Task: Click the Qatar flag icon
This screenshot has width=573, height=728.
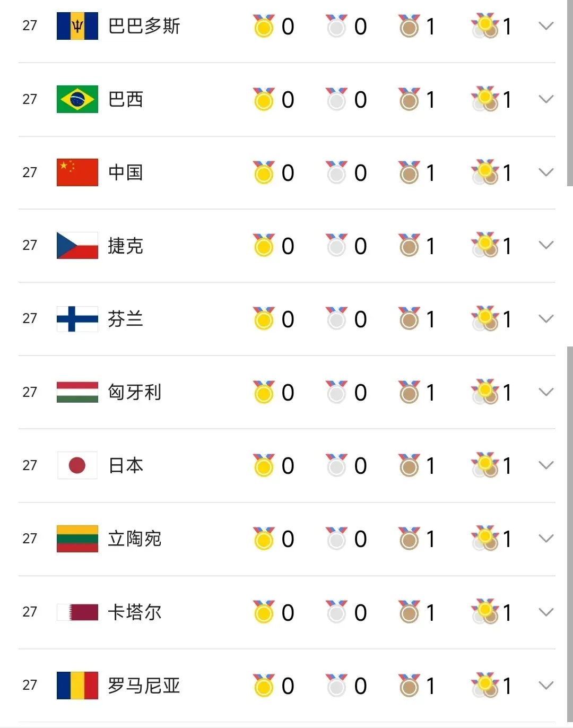Action: (x=77, y=612)
